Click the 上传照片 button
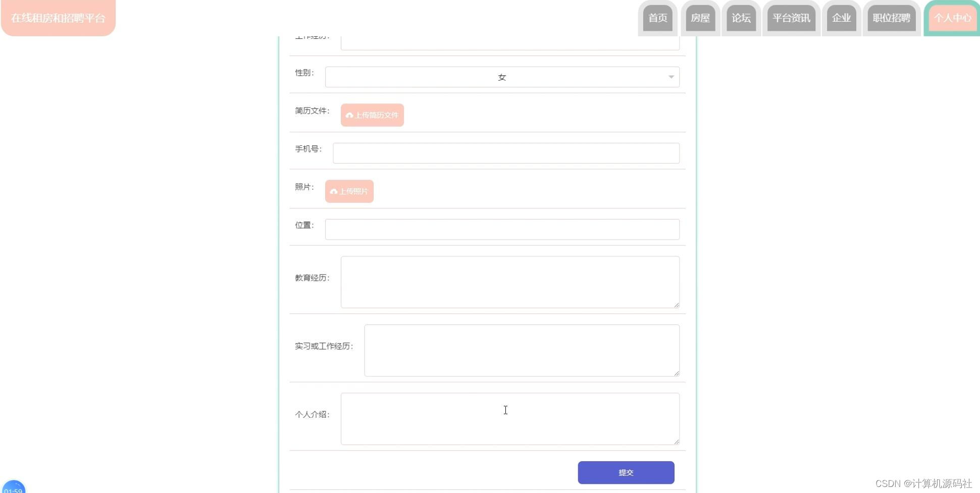The image size is (980, 493). click(x=349, y=191)
